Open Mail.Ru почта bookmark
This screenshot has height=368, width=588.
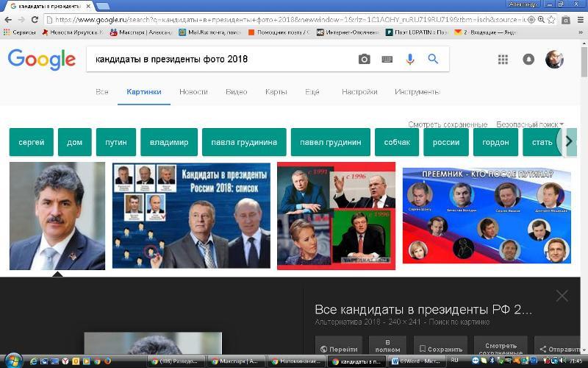click(x=209, y=32)
